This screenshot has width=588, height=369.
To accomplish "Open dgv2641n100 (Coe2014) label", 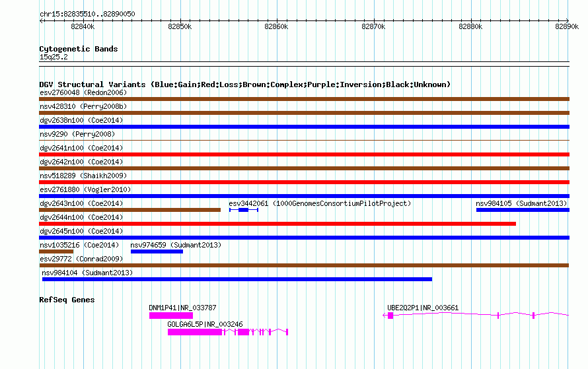I will (81, 148).
